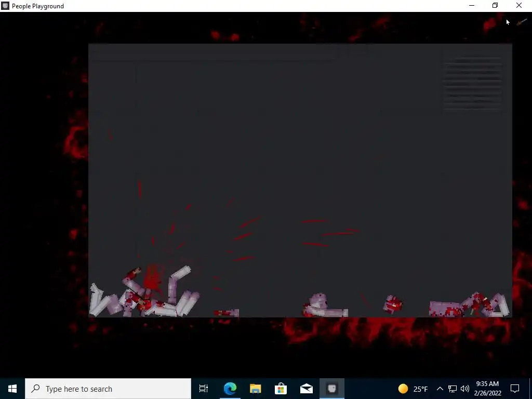Launch Microsoft Edge from the taskbar
The image size is (532, 399).
coord(230,389)
